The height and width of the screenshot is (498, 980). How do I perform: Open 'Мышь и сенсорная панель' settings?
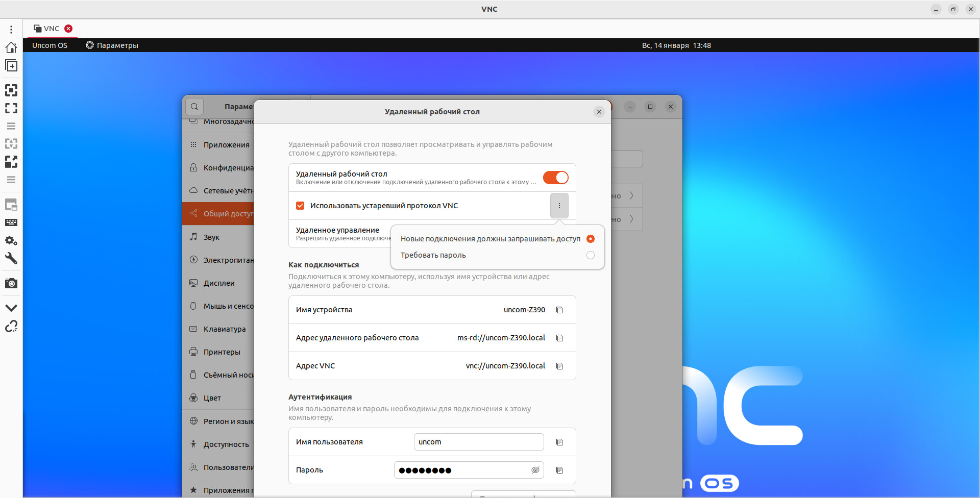click(218, 306)
